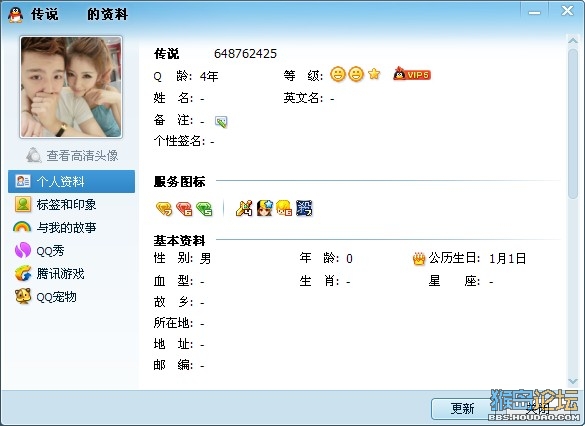
Task: Click the birthday crown icon
Action: (419, 258)
